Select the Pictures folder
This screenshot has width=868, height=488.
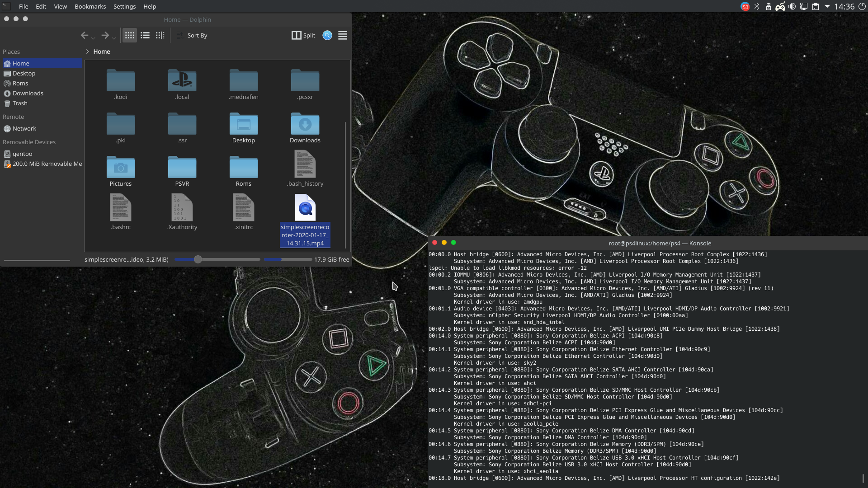click(121, 171)
